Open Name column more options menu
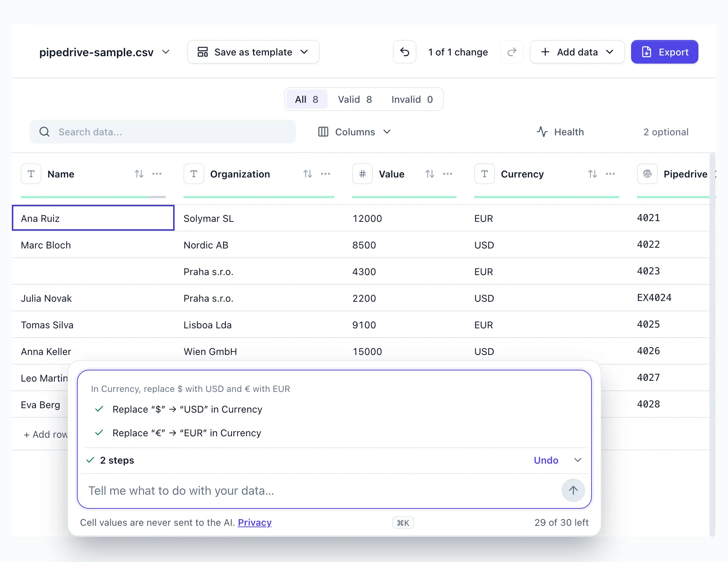Image resolution: width=728 pixels, height=562 pixels. [x=157, y=174]
